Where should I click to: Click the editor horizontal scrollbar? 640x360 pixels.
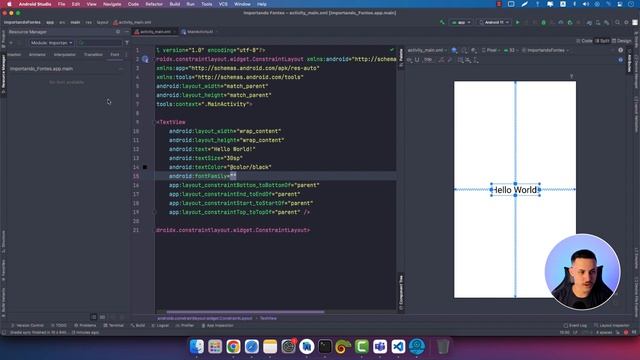click(x=245, y=312)
